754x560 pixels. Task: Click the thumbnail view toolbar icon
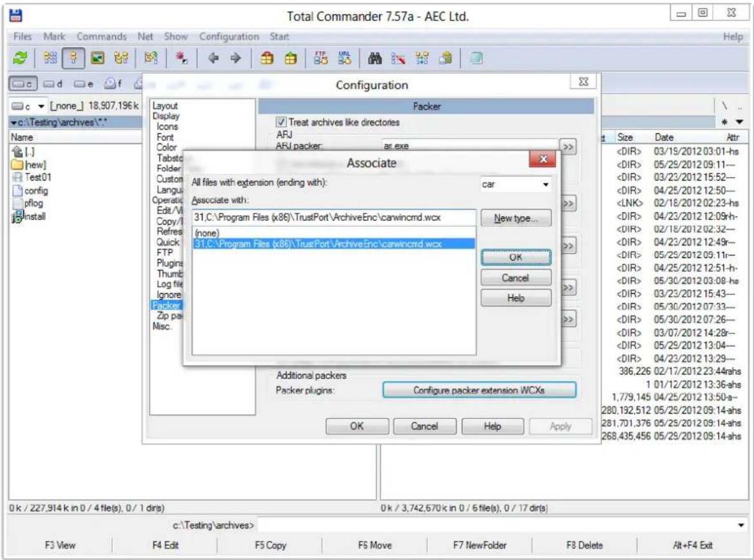97,58
